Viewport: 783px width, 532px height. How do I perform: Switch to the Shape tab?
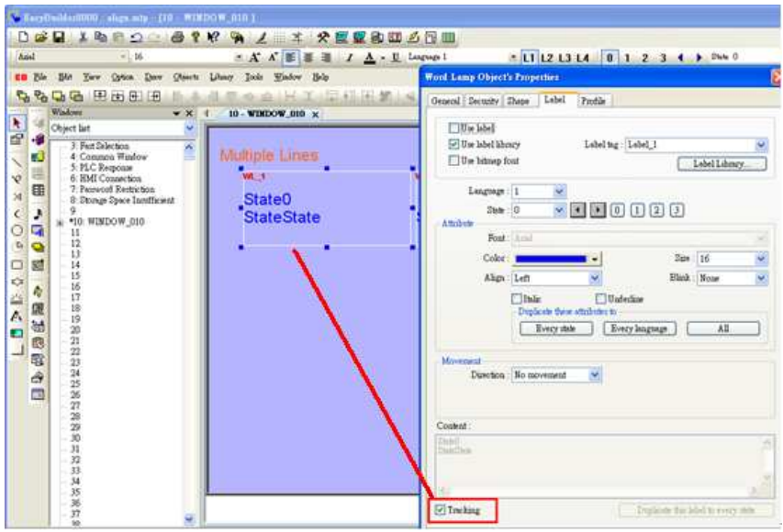click(x=518, y=101)
